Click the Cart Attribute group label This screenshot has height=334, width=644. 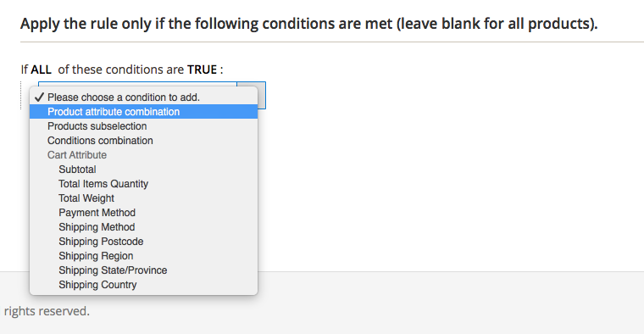click(77, 155)
